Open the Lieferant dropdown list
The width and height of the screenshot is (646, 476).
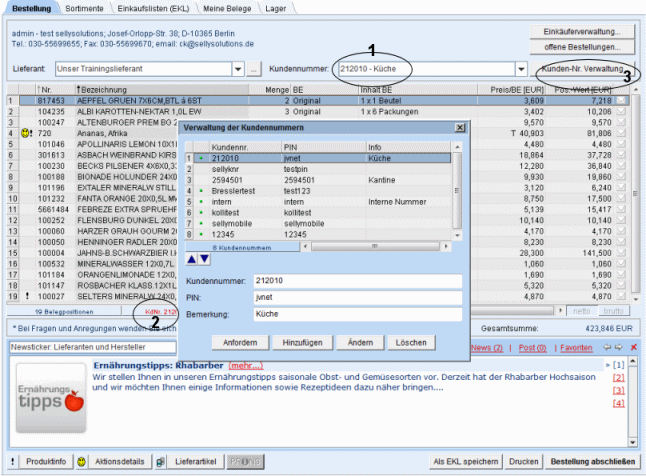pos(238,69)
